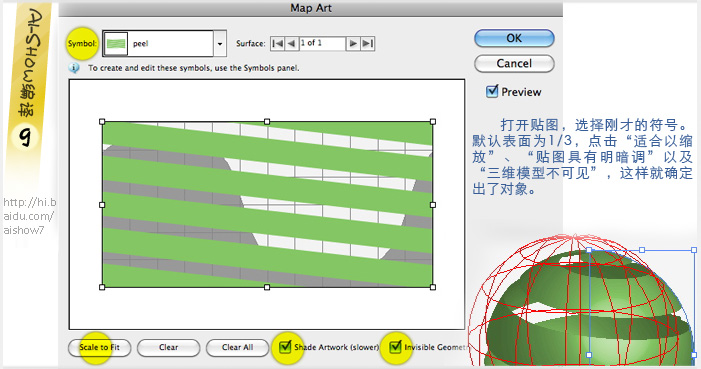Select left-middle handle of mapped artwork
The width and height of the screenshot is (701, 369).
(102, 205)
